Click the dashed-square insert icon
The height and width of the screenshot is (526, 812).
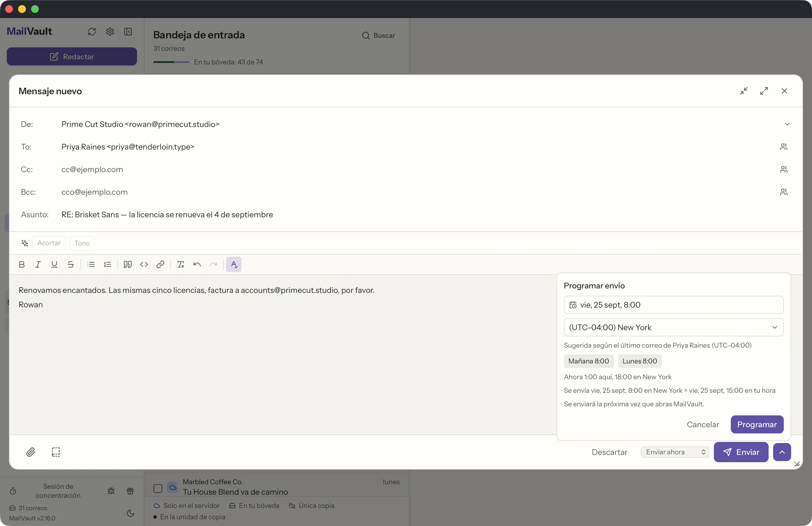click(56, 452)
